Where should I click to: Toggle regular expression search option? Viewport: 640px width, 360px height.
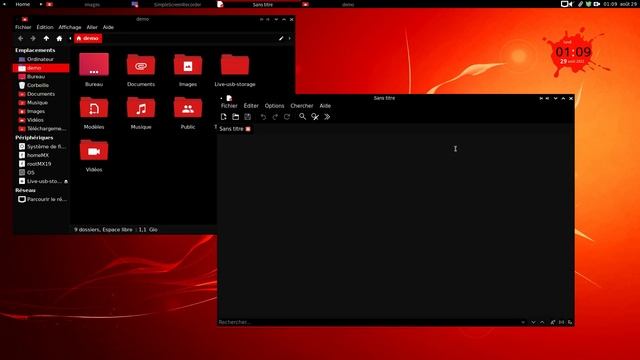coord(570,322)
